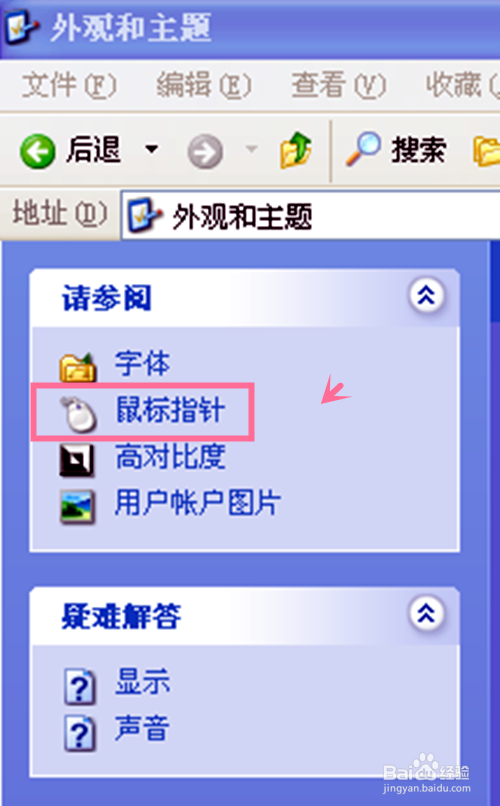
Task: Collapse the 疑难解答 panel
Action: (x=427, y=613)
